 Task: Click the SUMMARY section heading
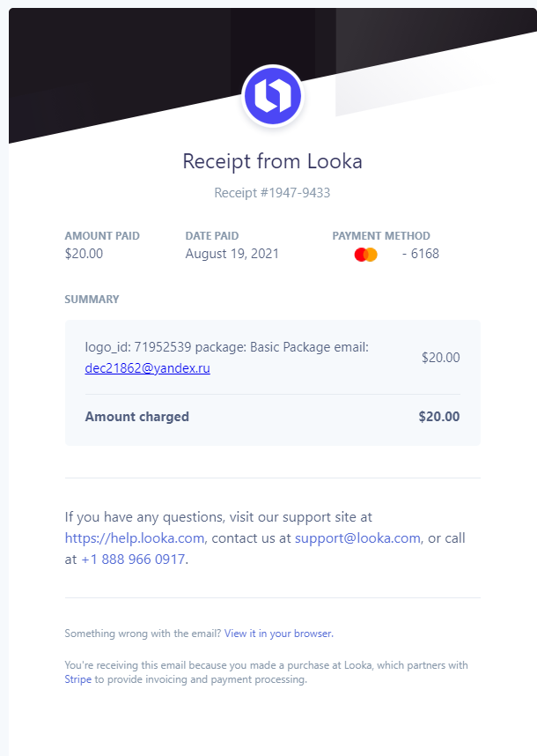coord(92,300)
